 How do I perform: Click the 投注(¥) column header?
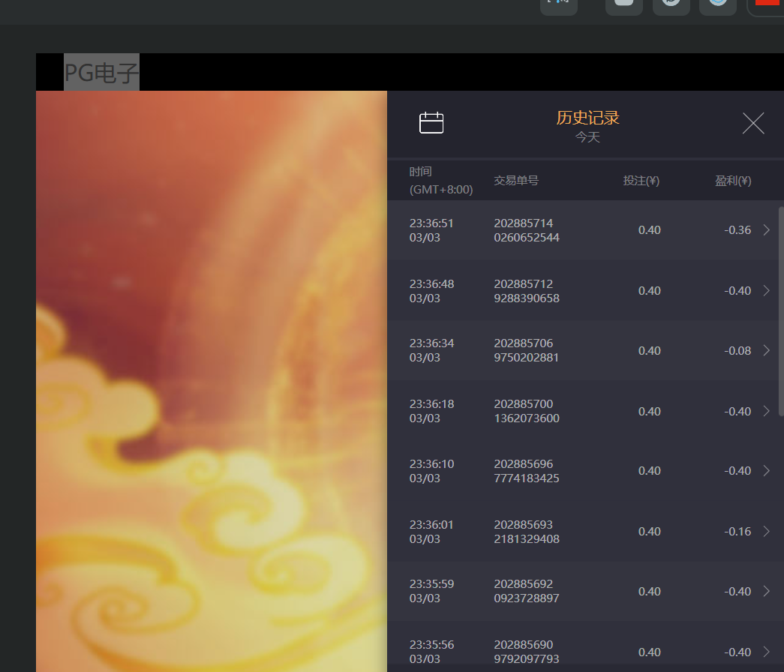[641, 181]
